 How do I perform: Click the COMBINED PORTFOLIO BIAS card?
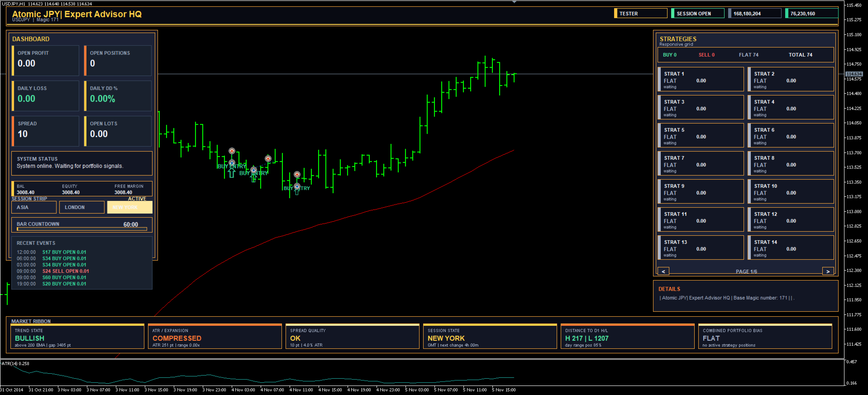(x=765, y=336)
